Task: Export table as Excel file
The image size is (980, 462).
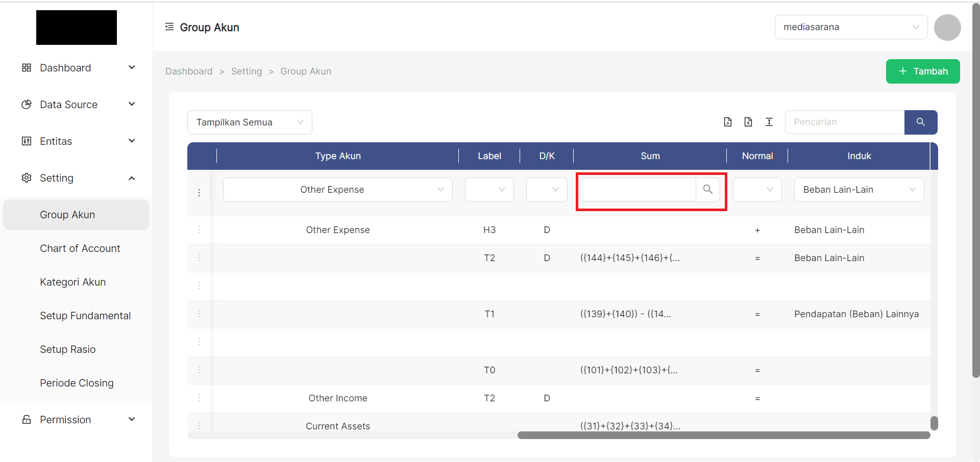Action: (748, 122)
